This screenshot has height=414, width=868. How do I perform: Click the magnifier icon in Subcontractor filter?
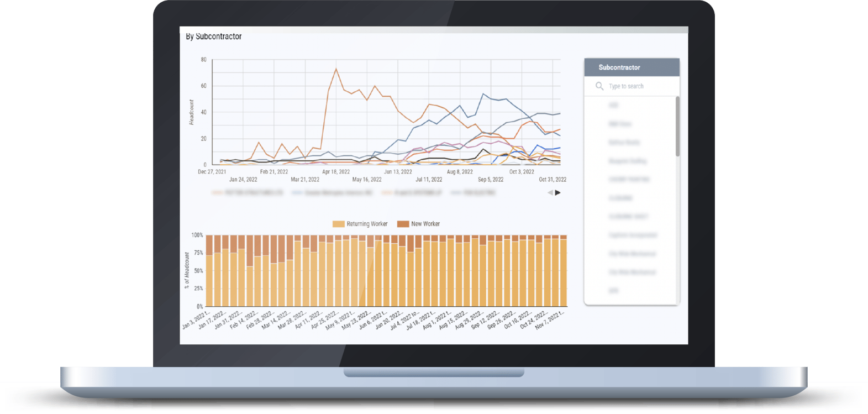click(x=599, y=86)
